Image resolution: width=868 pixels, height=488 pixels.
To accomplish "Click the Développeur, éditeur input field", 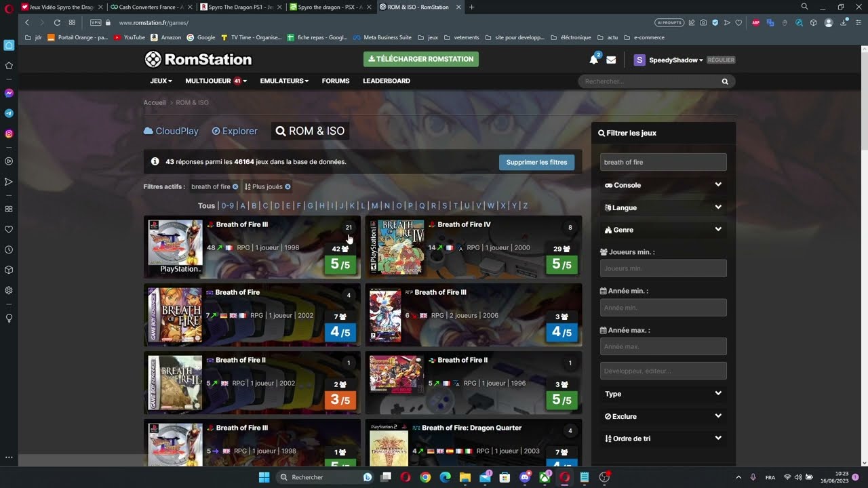I will pos(663,371).
